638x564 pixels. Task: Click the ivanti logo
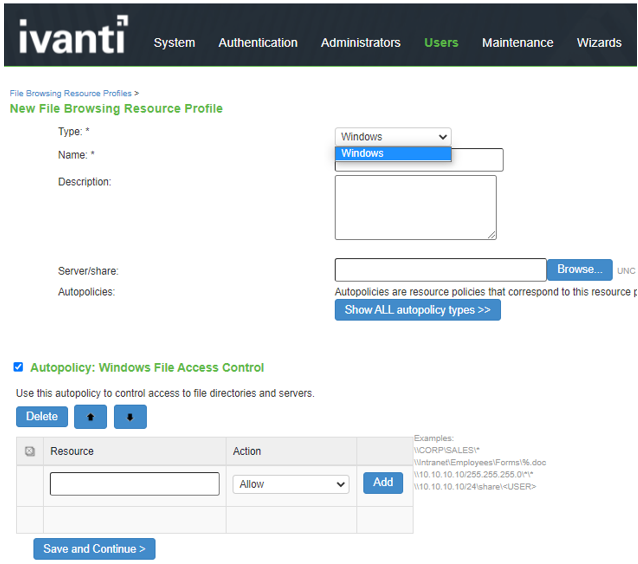[73, 35]
